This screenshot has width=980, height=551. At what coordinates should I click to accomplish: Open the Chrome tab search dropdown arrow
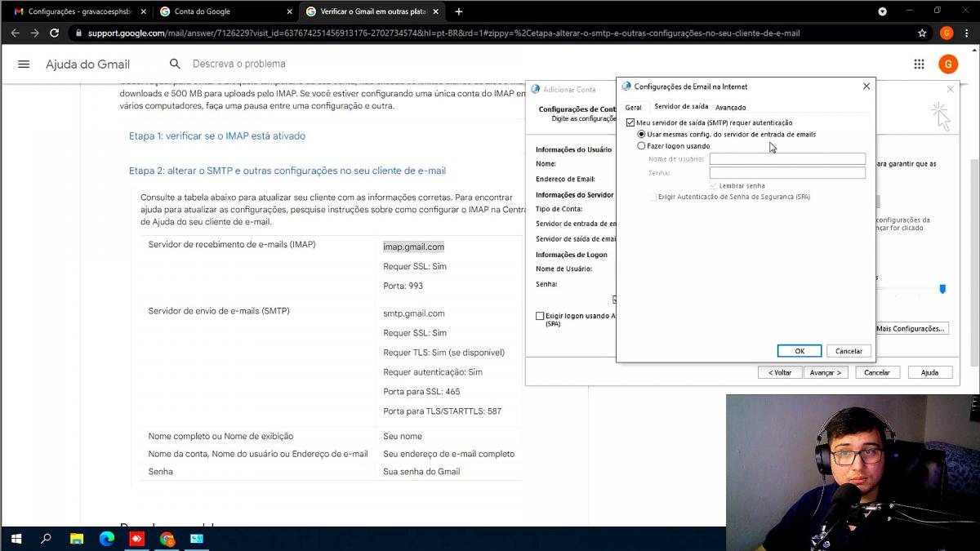[882, 11]
